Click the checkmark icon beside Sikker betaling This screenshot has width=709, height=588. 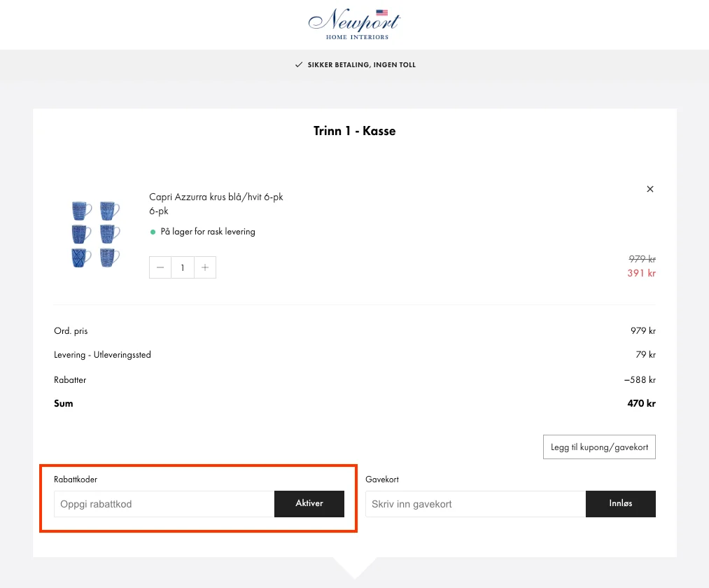click(298, 65)
